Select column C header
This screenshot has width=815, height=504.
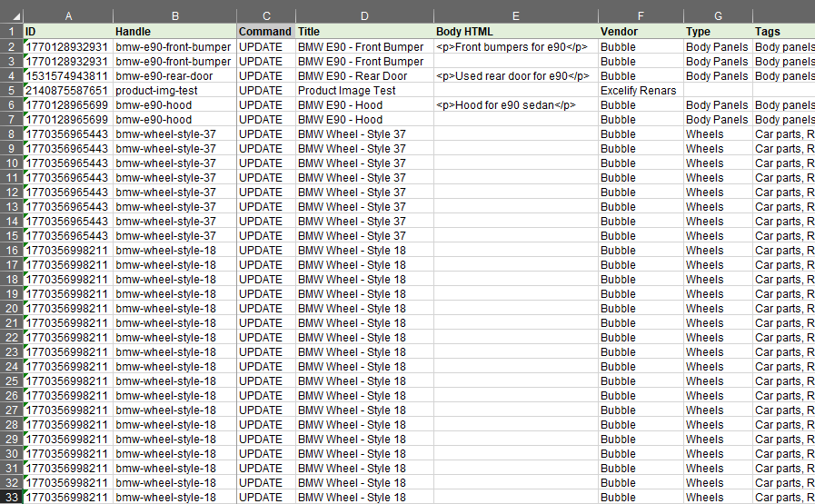[x=266, y=16]
